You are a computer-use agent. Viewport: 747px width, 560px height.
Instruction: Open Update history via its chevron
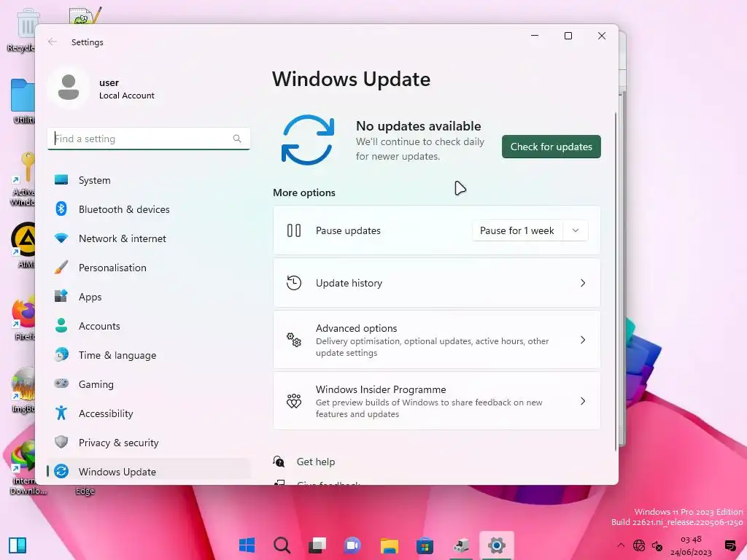tap(583, 283)
